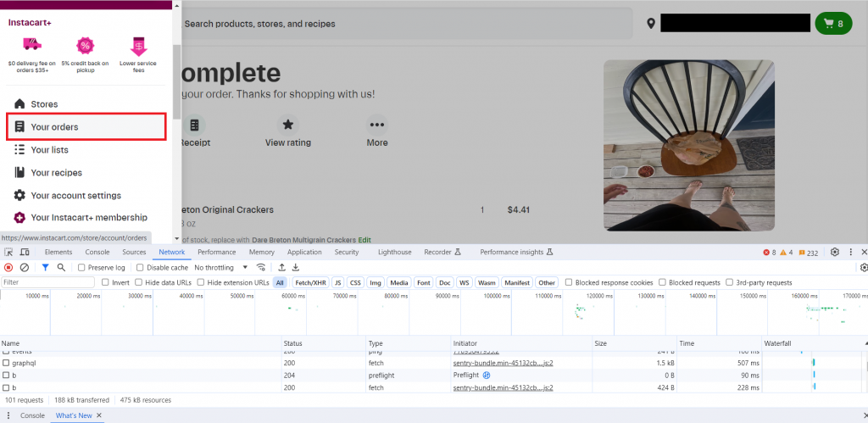Open DevTools three-dot menu
This screenshot has height=423, width=868.
pos(851,252)
